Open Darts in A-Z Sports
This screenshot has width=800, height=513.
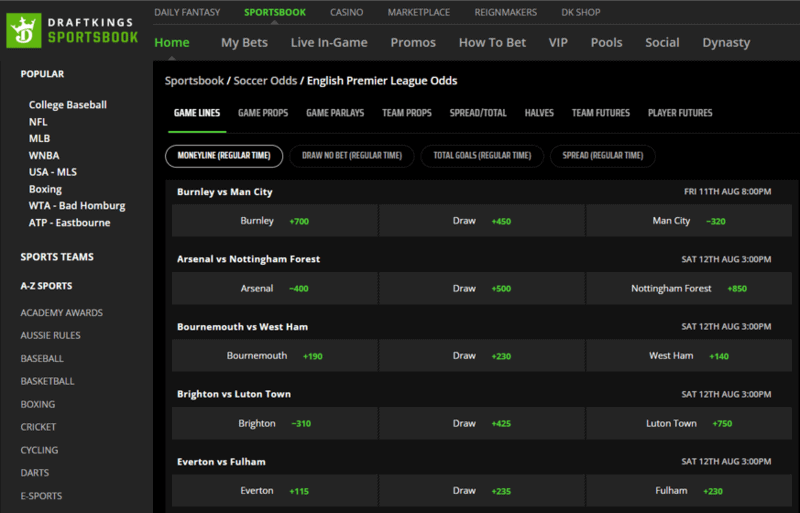[x=35, y=473]
